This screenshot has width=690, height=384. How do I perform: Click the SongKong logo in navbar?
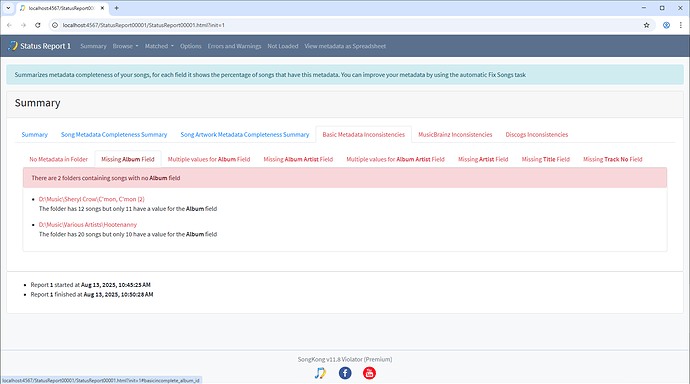point(13,46)
